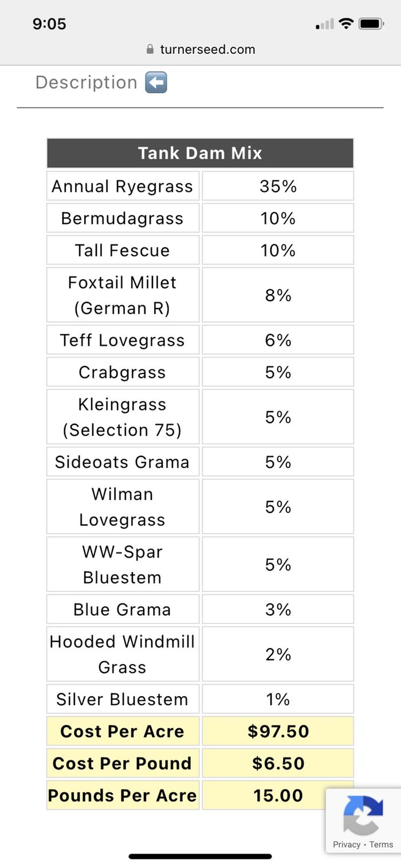Select the Tank Dam Mix table header
Image resolution: width=401 pixels, height=868 pixels.
pyautogui.click(x=200, y=153)
